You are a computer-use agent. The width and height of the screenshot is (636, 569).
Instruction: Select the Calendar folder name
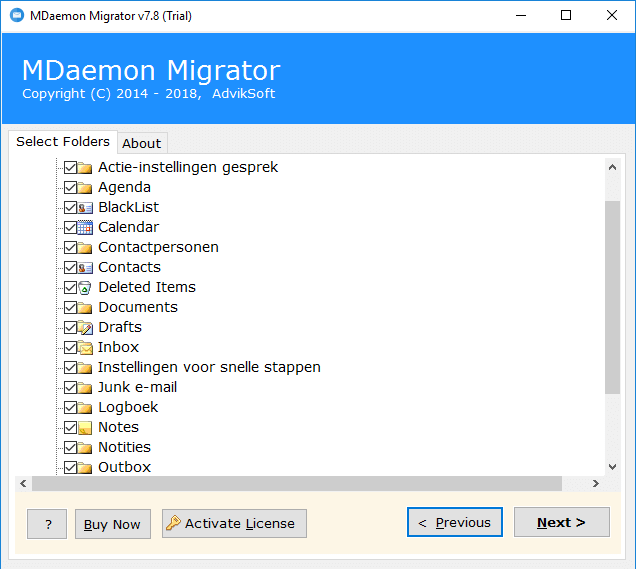(129, 227)
